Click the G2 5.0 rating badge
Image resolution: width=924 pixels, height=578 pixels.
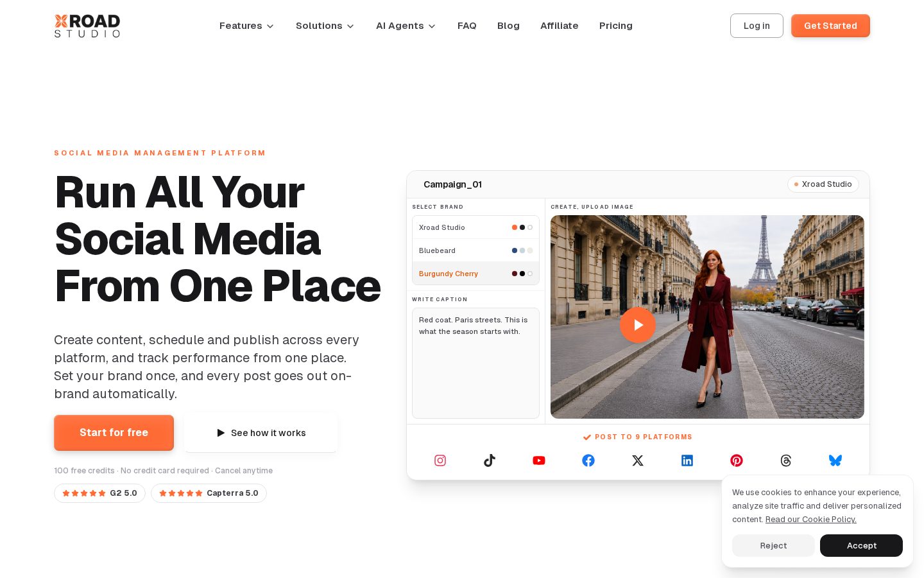point(99,493)
